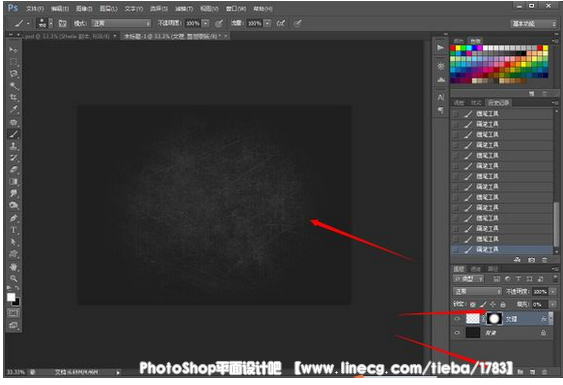Click the foreground color white square
Image resolution: width=563 pixels, height=385 pixels.
point(11,297)
